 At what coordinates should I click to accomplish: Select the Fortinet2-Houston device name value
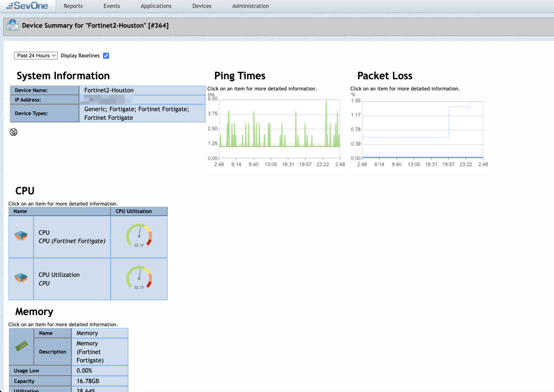109,90
